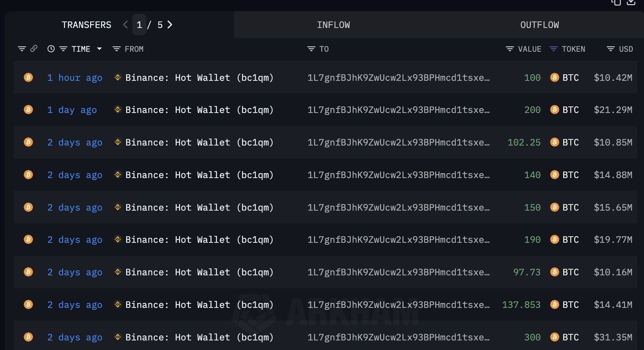The image size is (644, 350).
Task: Open the FROM column filter
Action: click(x=117, y=49)
